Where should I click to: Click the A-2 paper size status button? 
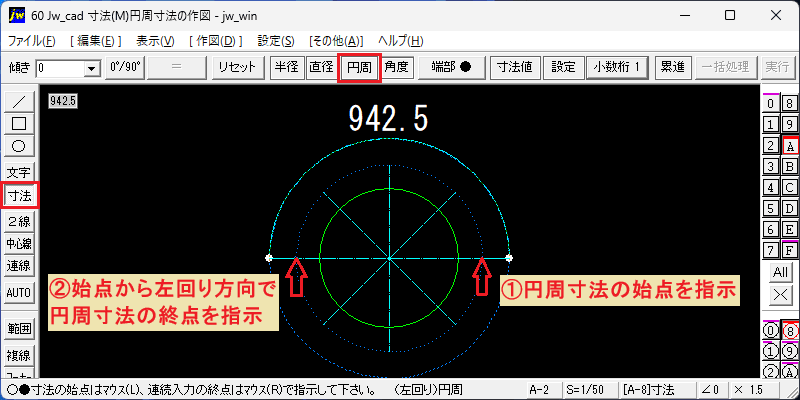click(x=542, y=390)
